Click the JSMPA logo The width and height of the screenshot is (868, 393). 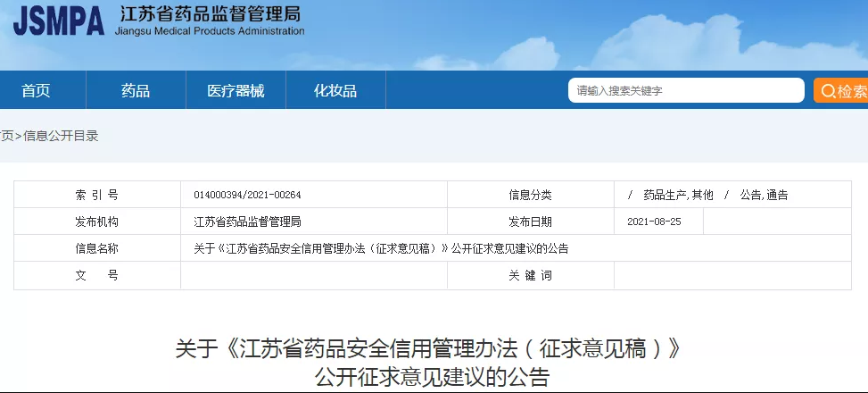point(58,22)
